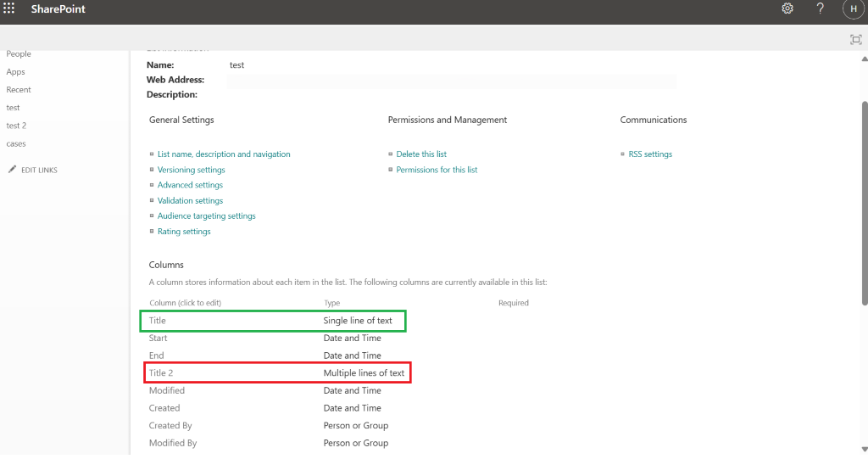This screenshot has height=459, width=868.
Task: Open the test 2 list in navigation
Action: pyautogui.click(x=16, y=126)
